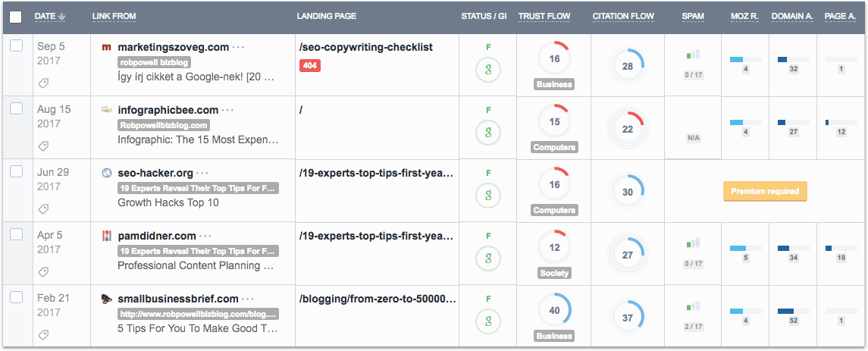
Task: Select the seo-hacker.org row checkbox
Action: click(x=17, y=171)
